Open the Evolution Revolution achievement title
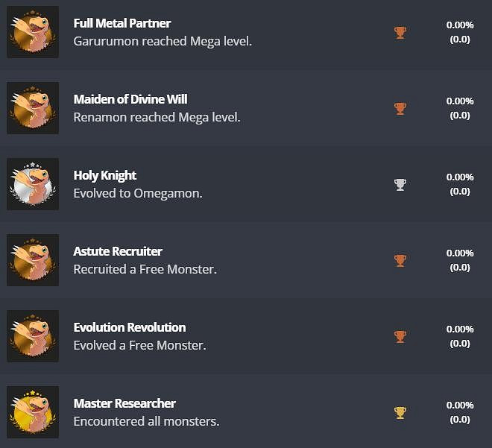 130,327
